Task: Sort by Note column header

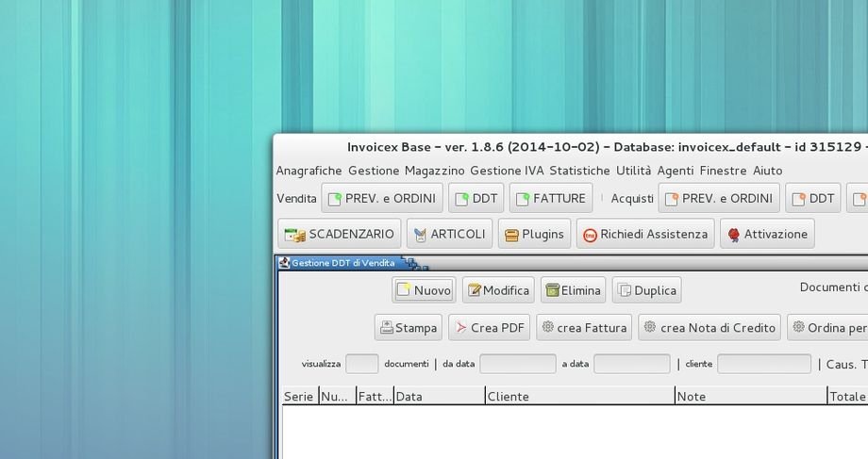Action: pyautogui.click(x=751, y=397)
